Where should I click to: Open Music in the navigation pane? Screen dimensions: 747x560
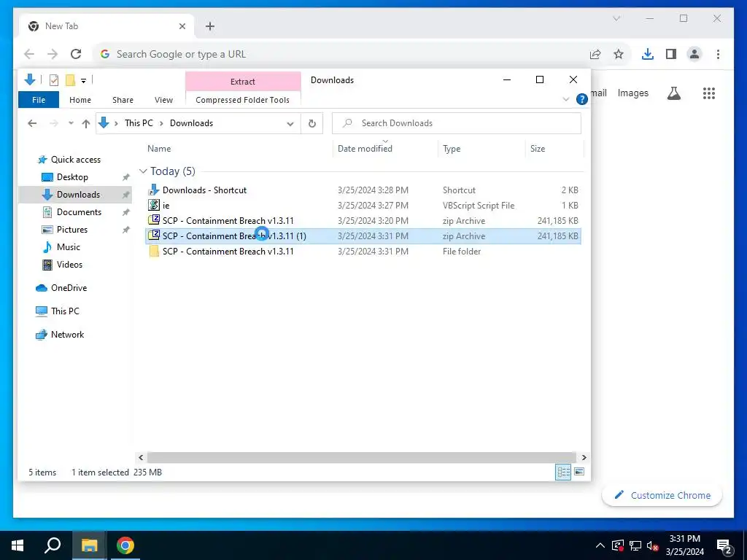[x=68, y=247]
